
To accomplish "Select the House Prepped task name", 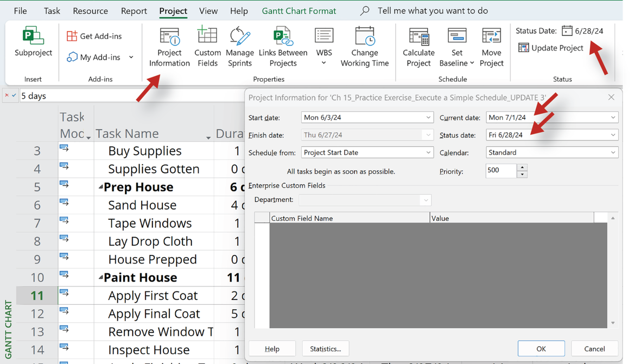I will coord(153,259).
